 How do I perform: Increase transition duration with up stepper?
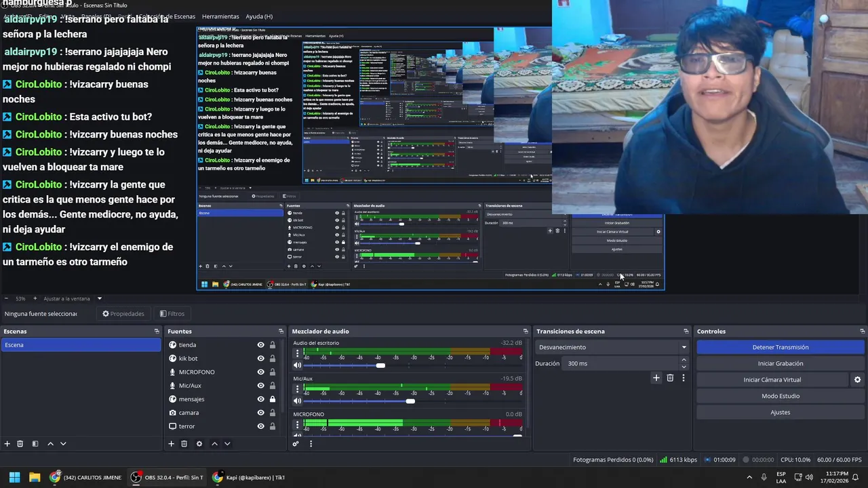(x=684, y=360)
